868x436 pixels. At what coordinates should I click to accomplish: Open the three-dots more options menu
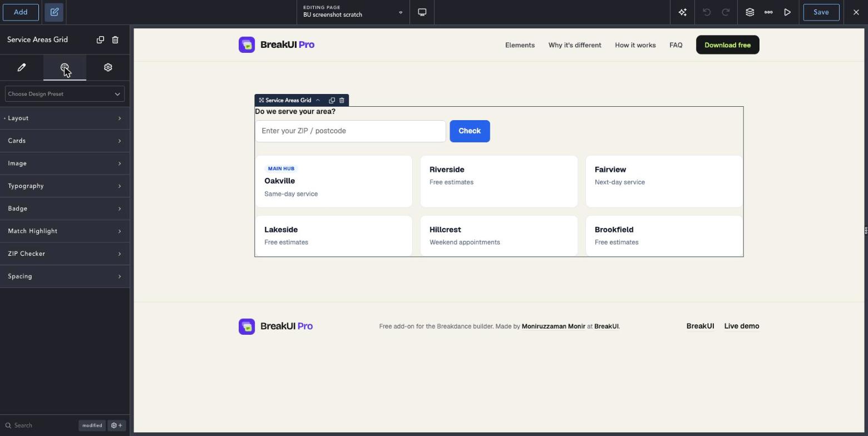[x=768, y=12]
